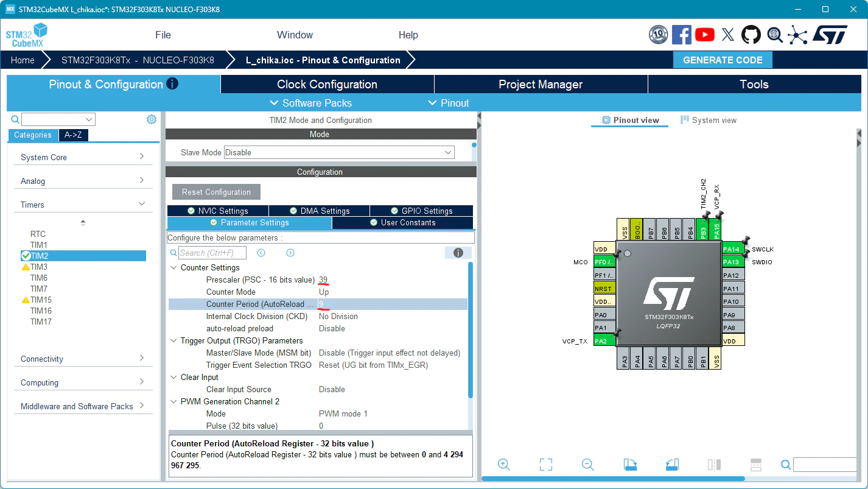
Task: Open the YouTube icon link
Action: (705, 35)
